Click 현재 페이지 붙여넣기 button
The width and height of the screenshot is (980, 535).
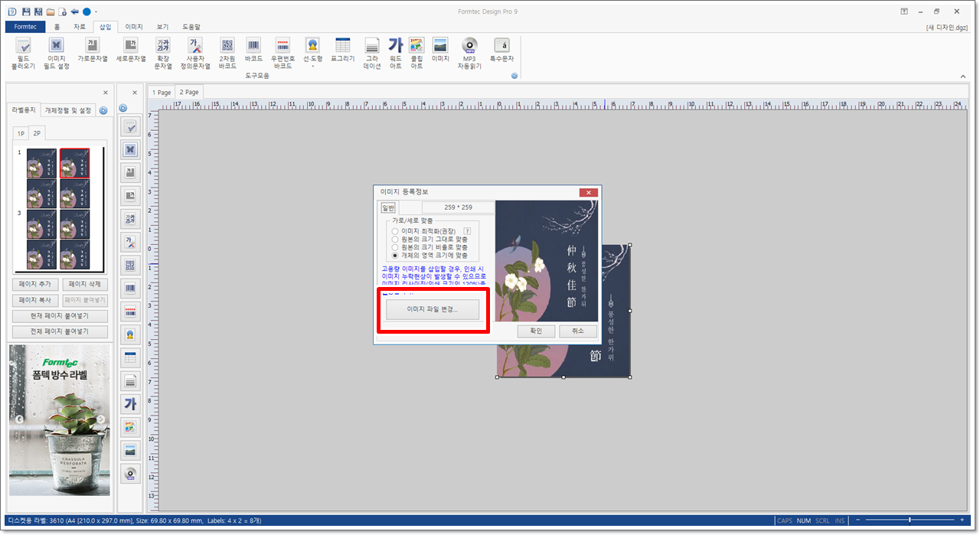tap(60, 316)
